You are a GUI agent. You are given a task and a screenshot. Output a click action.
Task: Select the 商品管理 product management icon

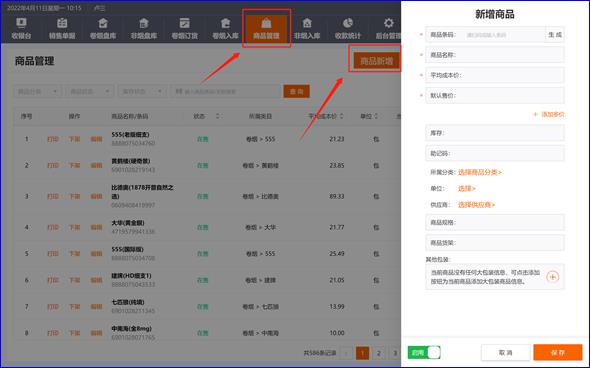(x=266, y=28)
